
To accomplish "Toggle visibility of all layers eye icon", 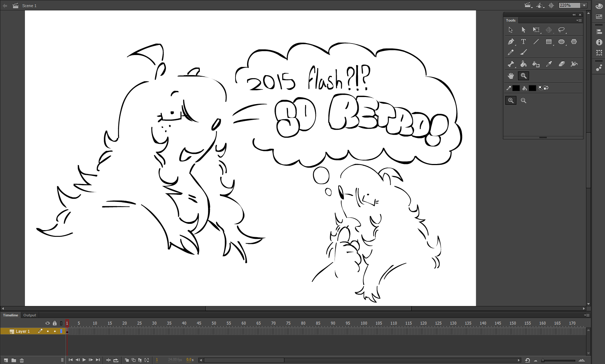I will pyautogui.click(x=48, y=323).
